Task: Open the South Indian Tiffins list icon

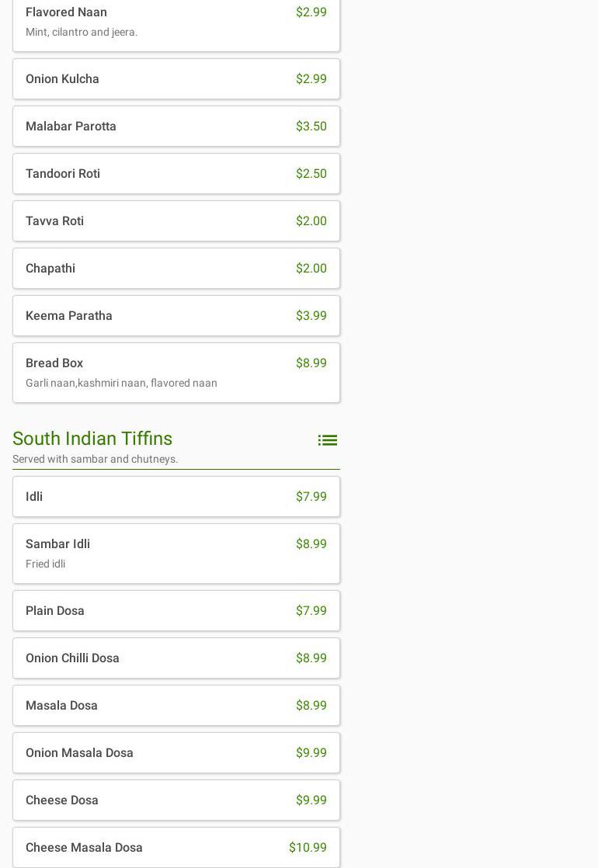Action: [x=327, y=440]
